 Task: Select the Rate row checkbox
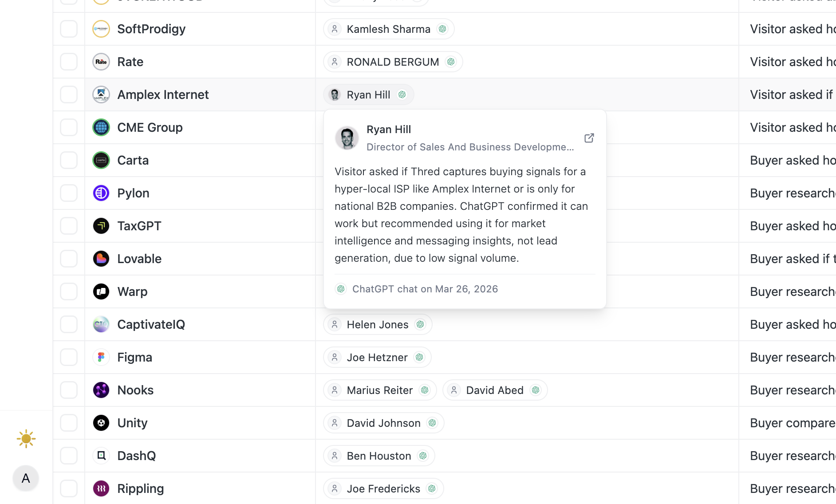[x=69, y=62]
